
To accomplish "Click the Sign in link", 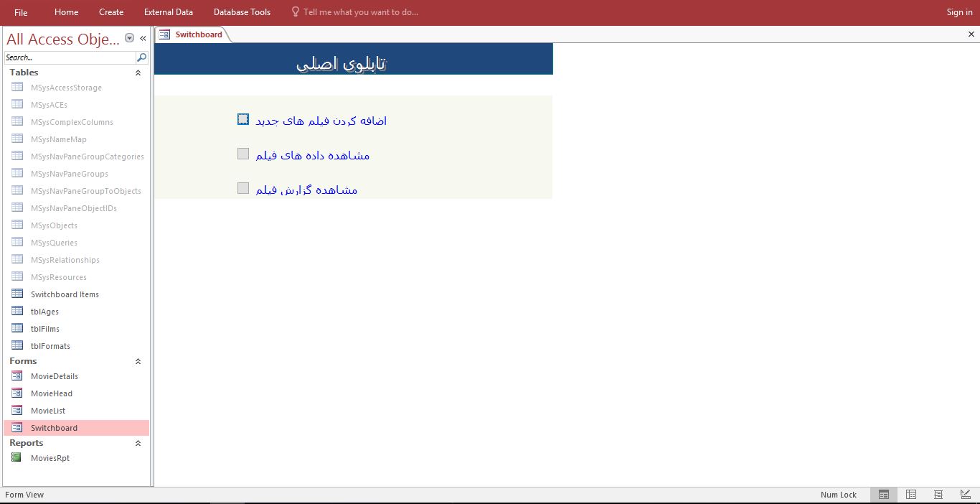I will click(959, 12).
